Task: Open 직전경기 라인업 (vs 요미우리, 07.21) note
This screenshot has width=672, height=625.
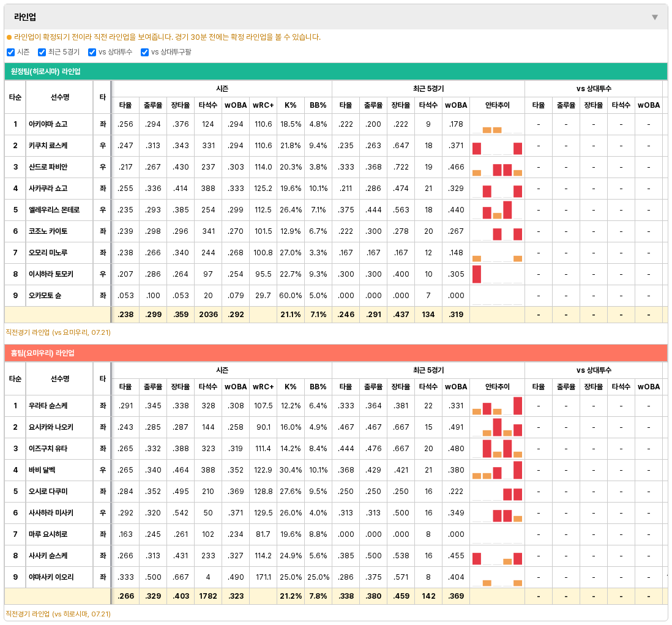Action: [58, 332]
